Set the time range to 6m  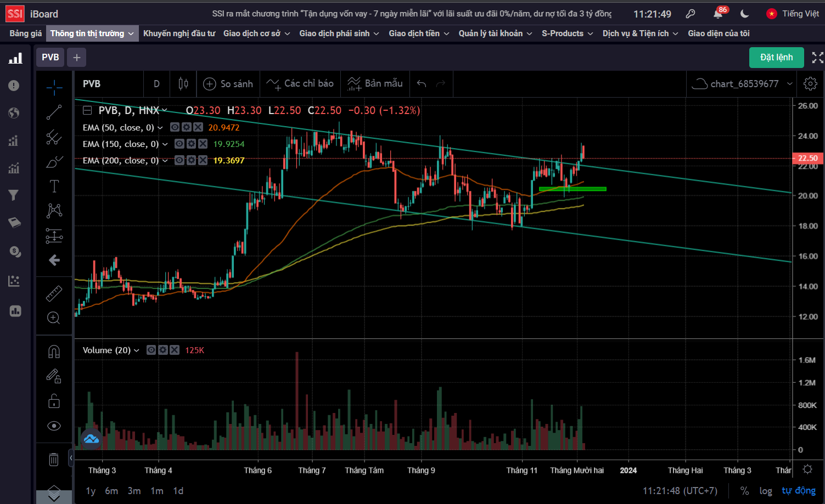tap(111, 491)
